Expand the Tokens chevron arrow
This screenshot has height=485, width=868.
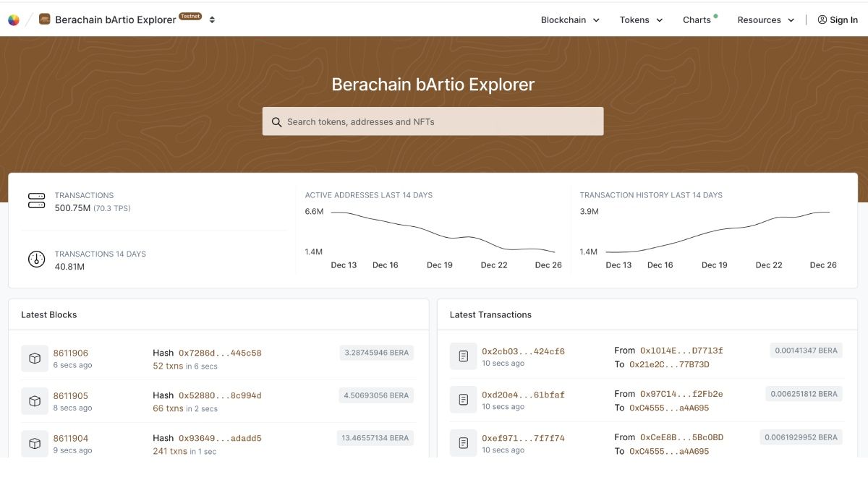point(659,20)
